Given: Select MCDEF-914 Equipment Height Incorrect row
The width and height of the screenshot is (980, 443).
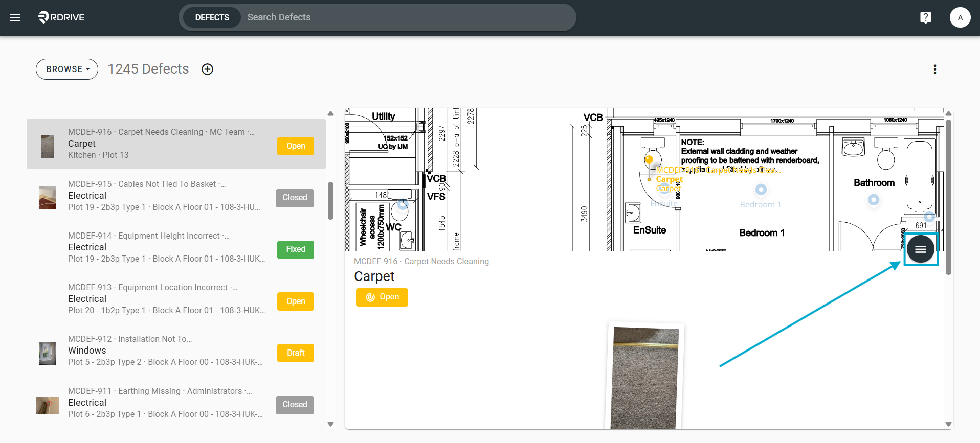Looking at the screenshot, I should tap(176, 247).
